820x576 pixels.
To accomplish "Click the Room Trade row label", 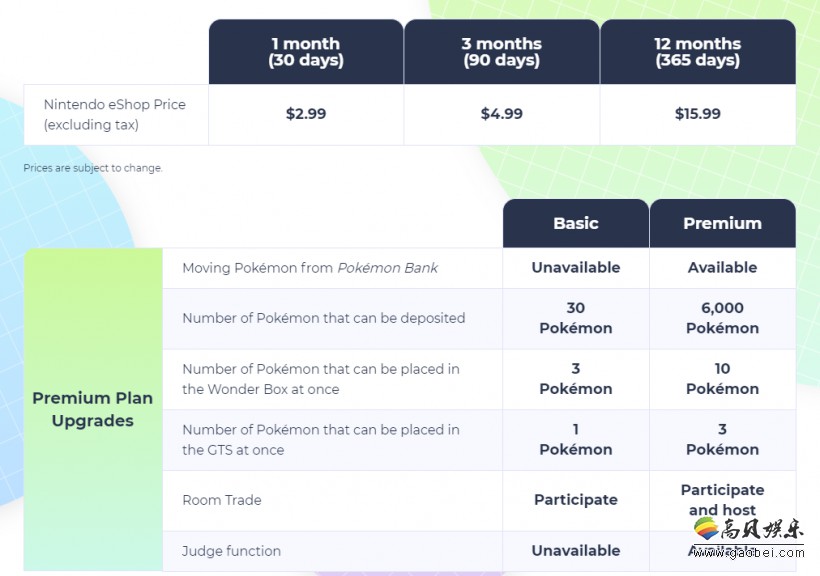I will click(x=222, y=500).
